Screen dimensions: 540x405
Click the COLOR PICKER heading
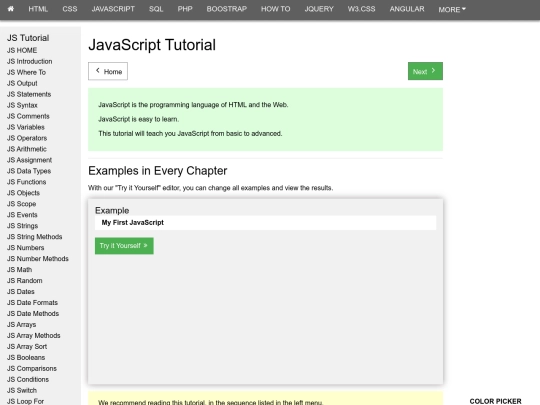[x=495, y=401]
